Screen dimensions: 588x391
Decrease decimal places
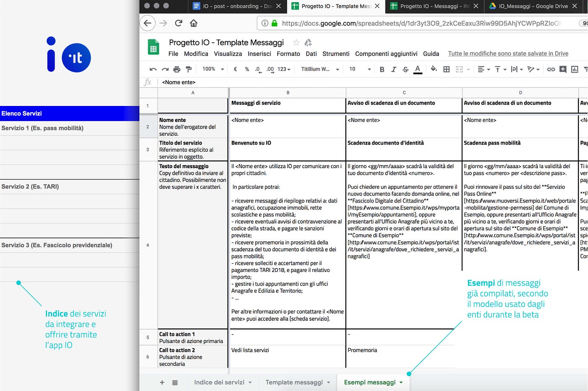(258, 69)
